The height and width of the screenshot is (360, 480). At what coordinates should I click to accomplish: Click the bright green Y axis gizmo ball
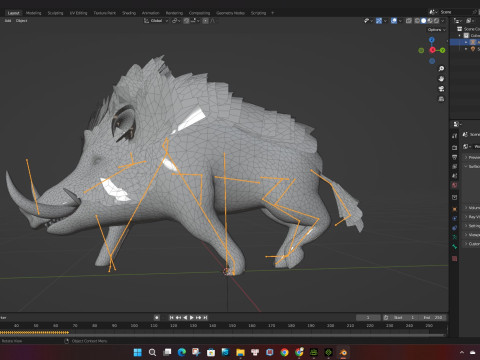(x=442, y=50)
